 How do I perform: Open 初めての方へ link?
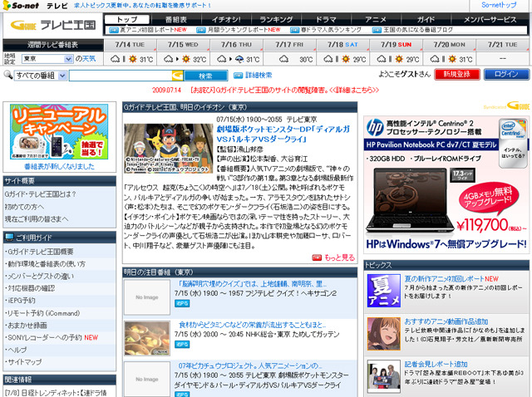24,207
